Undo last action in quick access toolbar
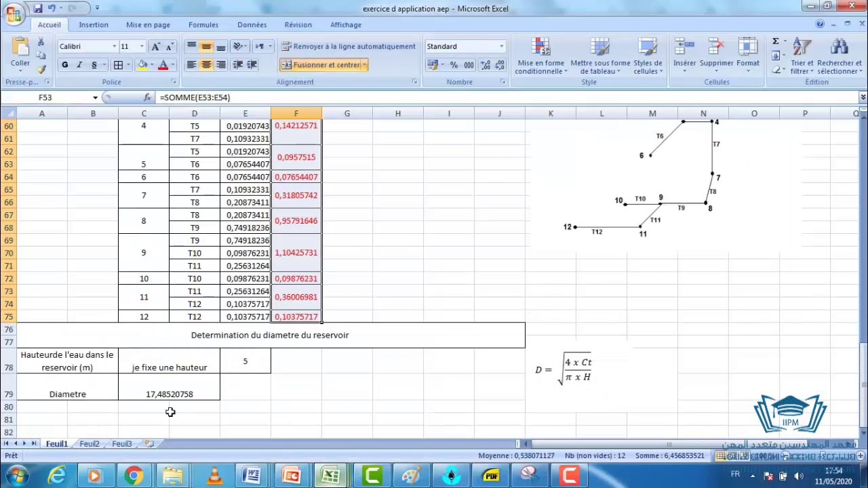Viewport: 868px width, 488px height. [52, 8]
